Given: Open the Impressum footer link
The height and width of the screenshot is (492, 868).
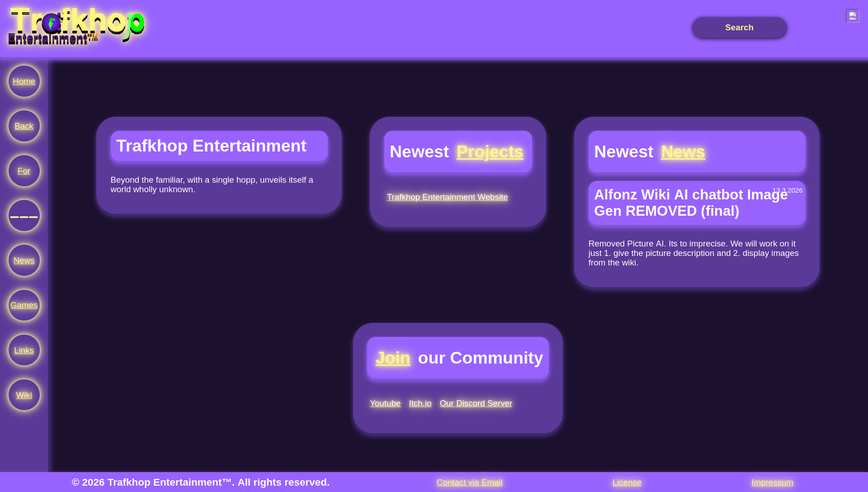Looking at the screenshot, I should click(x=772, y=483).
